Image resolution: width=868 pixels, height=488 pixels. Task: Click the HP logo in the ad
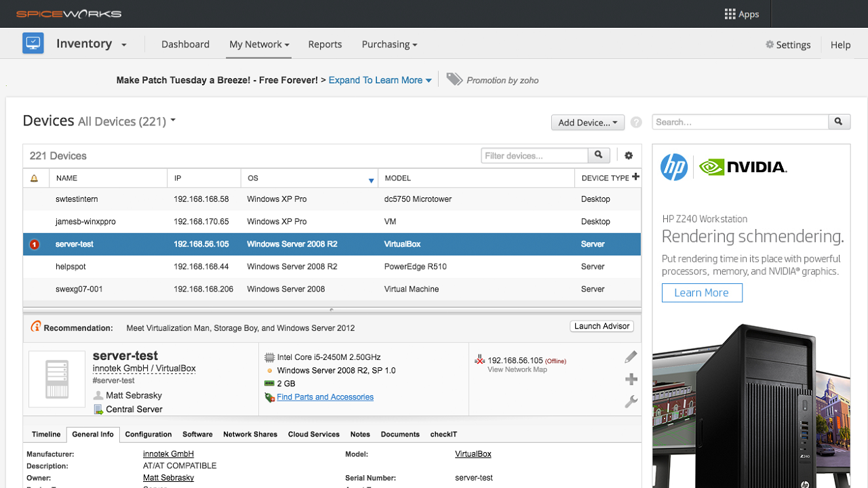tap(674, 167)
